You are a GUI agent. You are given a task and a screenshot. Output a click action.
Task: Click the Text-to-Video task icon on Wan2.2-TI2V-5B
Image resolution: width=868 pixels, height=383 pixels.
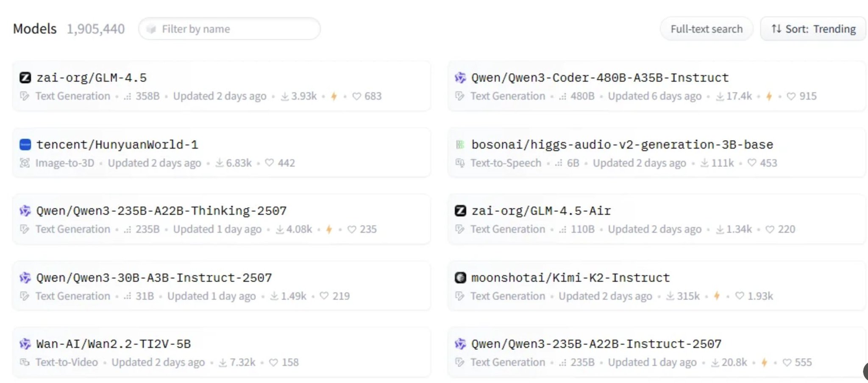coord(25,363)
